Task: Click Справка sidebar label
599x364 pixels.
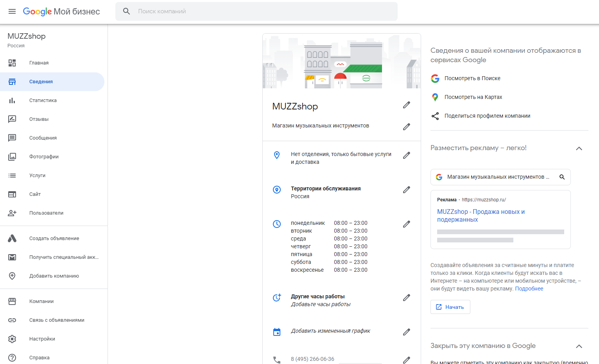Action: (39, 358)
